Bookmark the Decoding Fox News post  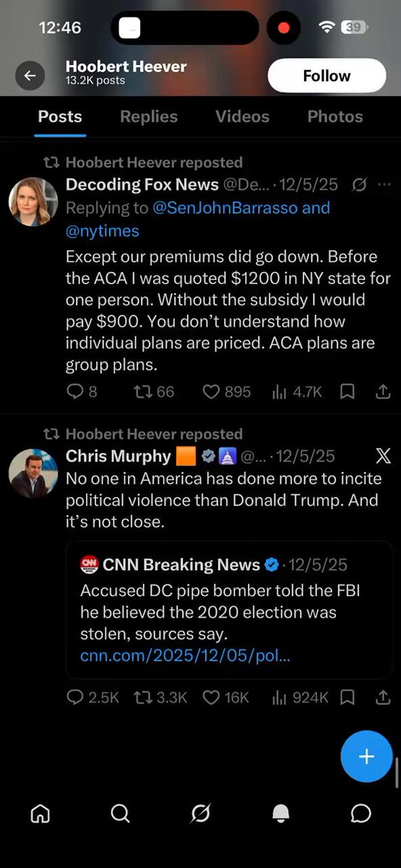click(348, 392)
